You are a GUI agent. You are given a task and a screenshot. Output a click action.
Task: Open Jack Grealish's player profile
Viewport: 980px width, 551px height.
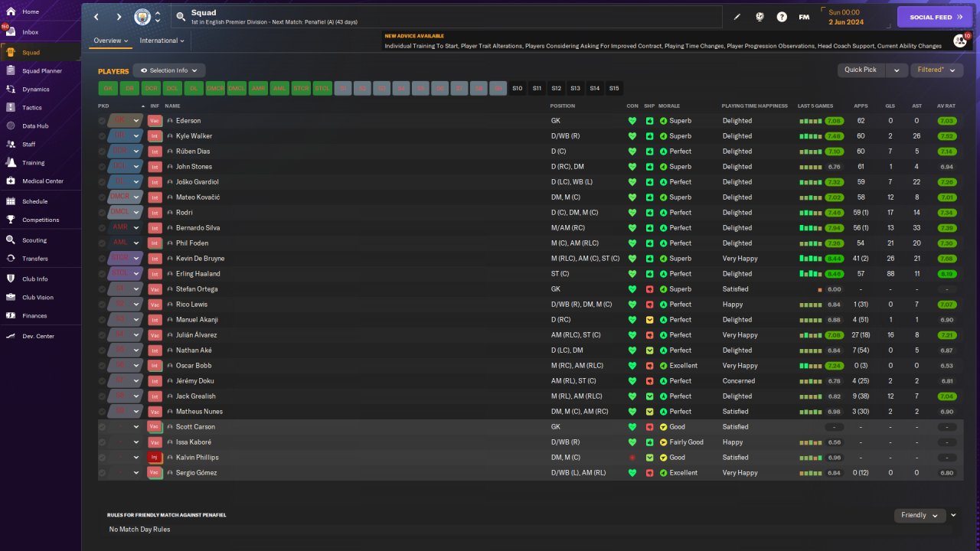[195, 396]
